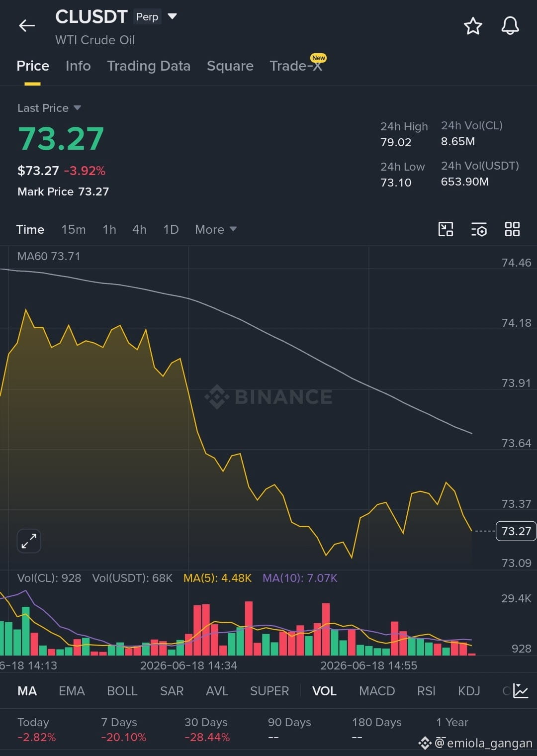537x756 pixels.
Task: Select the 15m interval
Action: click(74, 229)
